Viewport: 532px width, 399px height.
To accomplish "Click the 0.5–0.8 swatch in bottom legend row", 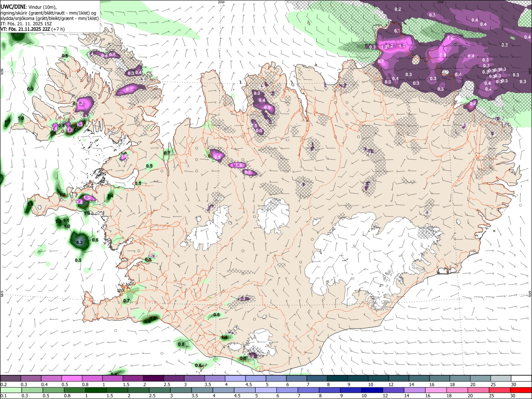I will (54, 390).
